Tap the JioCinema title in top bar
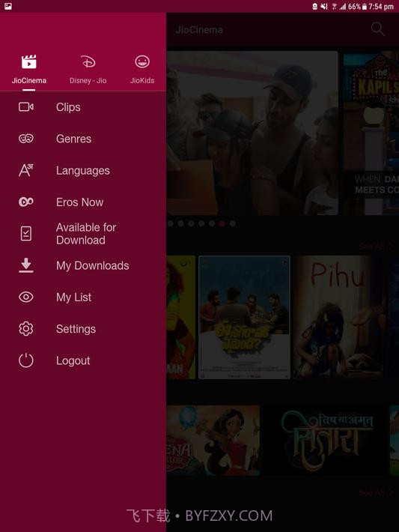This screenshot has width=399, height=532. coord(199,30)
